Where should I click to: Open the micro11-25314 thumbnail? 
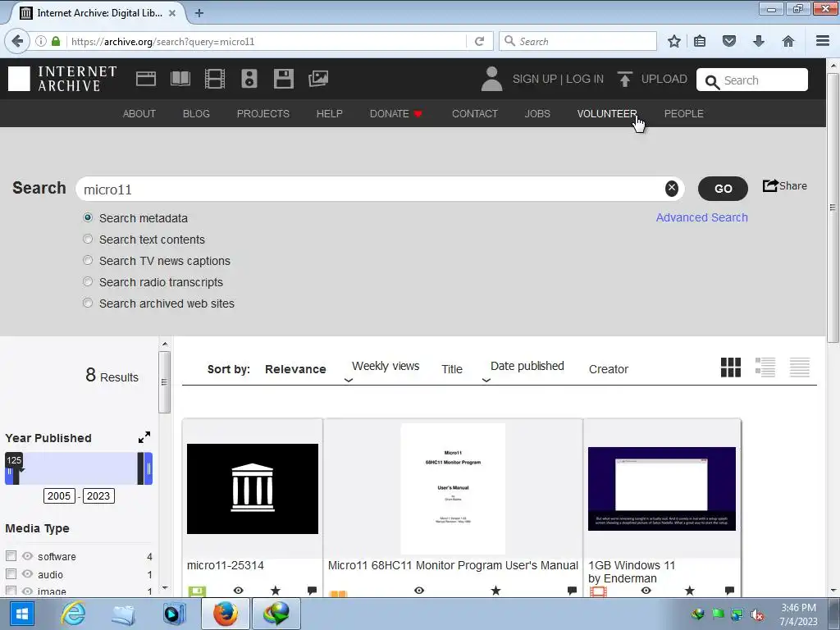[253, 489]
